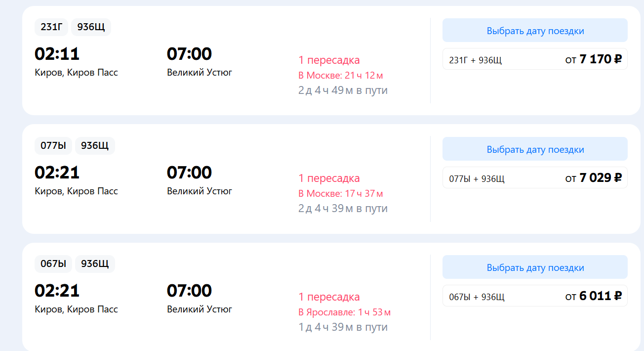
Task: Click travel time 1 д 4 ч 39 м
Action: coord(343,327)
